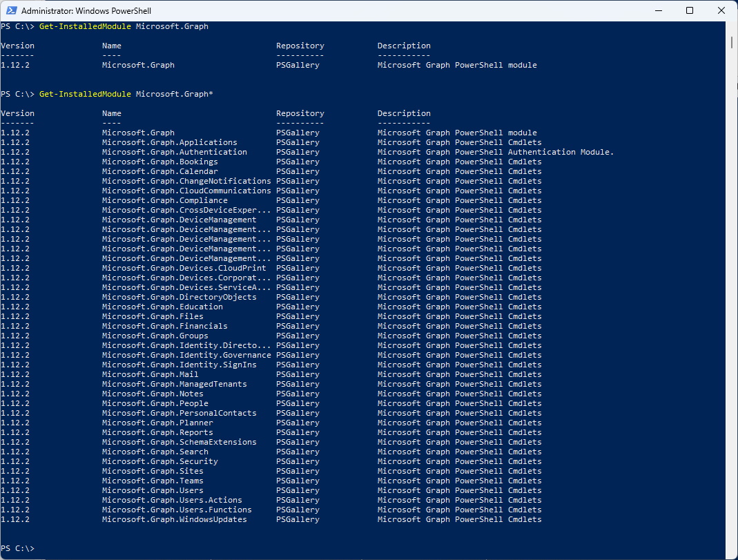
Task: Click the 'Microsoft.Graph.People' entry
Action: point(155,403)
